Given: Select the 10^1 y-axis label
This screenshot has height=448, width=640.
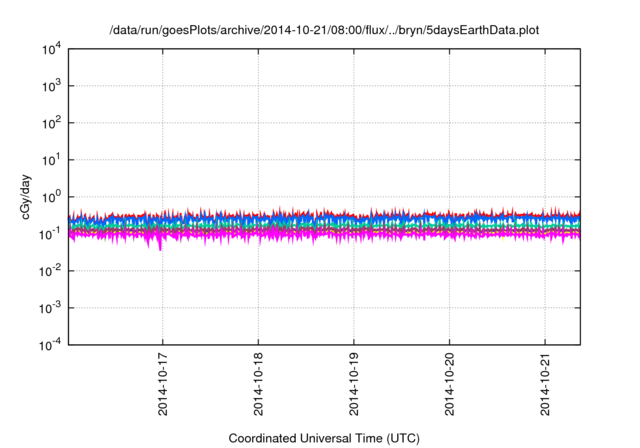Looking at the screenshot, I should [52, 160].
